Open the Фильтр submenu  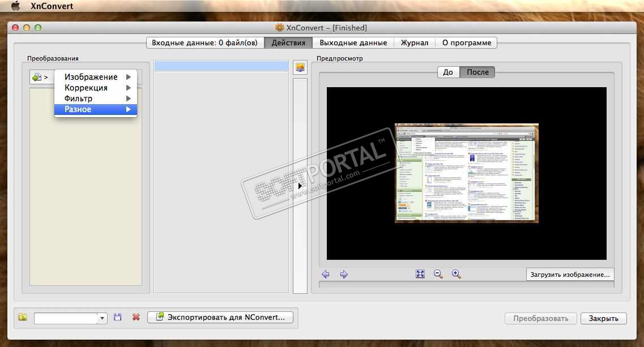96,98
